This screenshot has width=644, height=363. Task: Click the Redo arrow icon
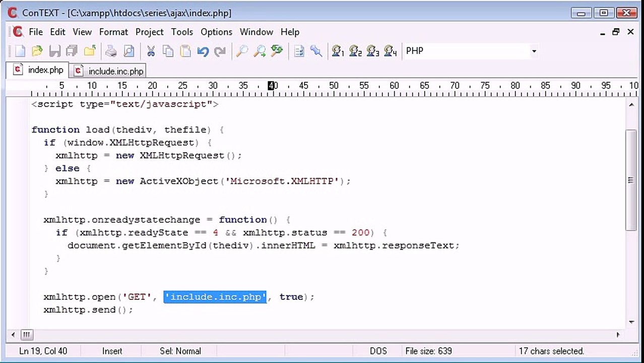[x=220, y=51]
